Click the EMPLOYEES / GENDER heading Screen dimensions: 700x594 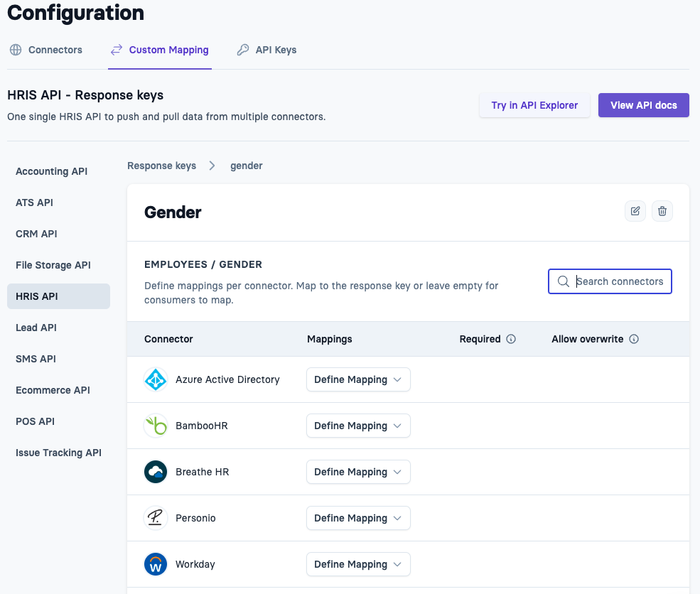click(x=203, y=264)
